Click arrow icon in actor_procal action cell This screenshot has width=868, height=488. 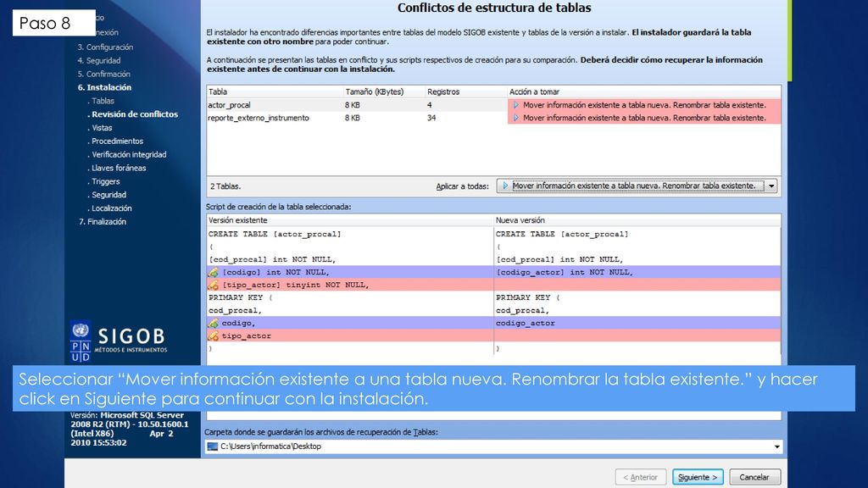516,105
